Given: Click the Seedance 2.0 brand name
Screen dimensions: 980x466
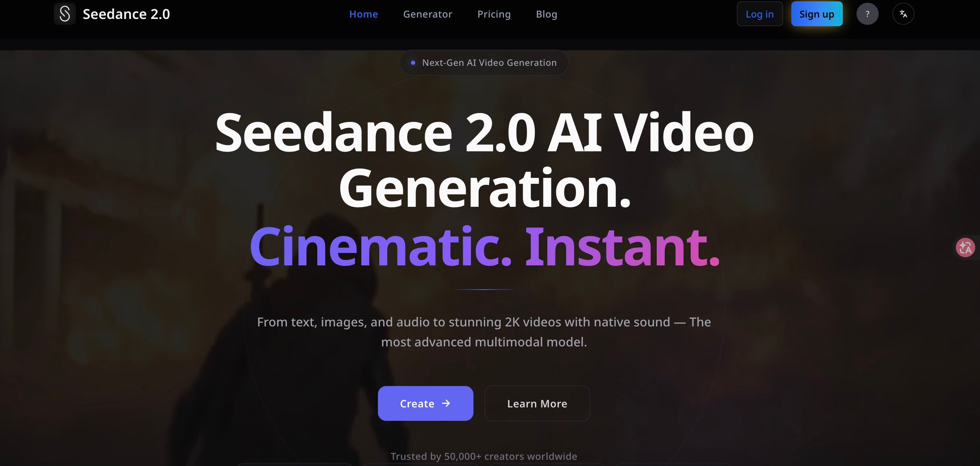Looking at the screenshot, I should 126,14.
